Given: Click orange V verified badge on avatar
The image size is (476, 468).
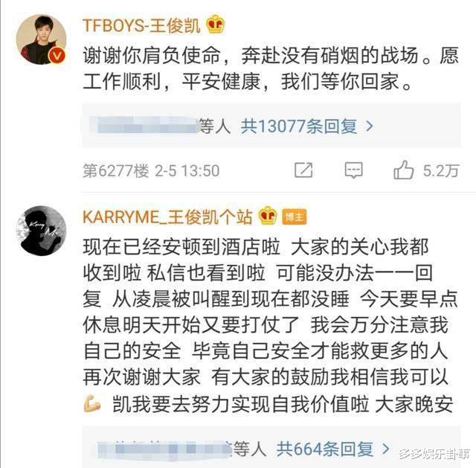Looking at the screenshot, I should pos(57,56).
